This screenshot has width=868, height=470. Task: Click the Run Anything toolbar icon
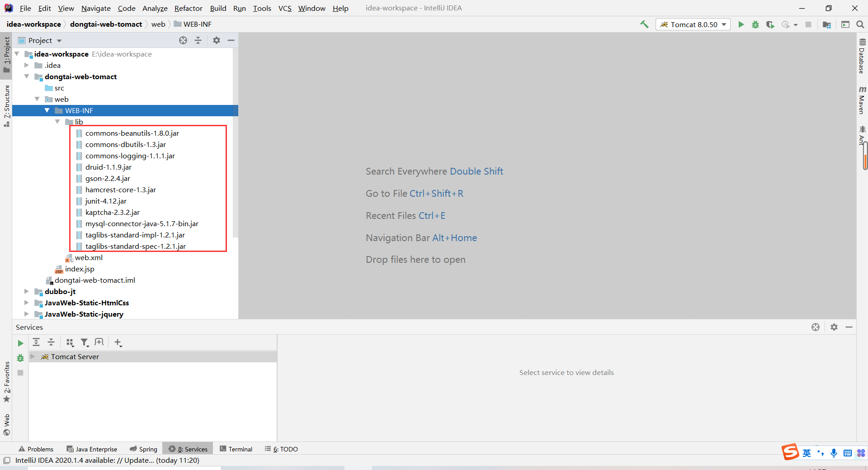[845, 24]
